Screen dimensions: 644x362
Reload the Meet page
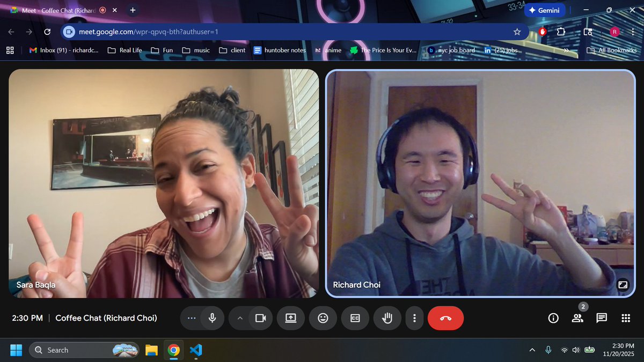point(47,32)
